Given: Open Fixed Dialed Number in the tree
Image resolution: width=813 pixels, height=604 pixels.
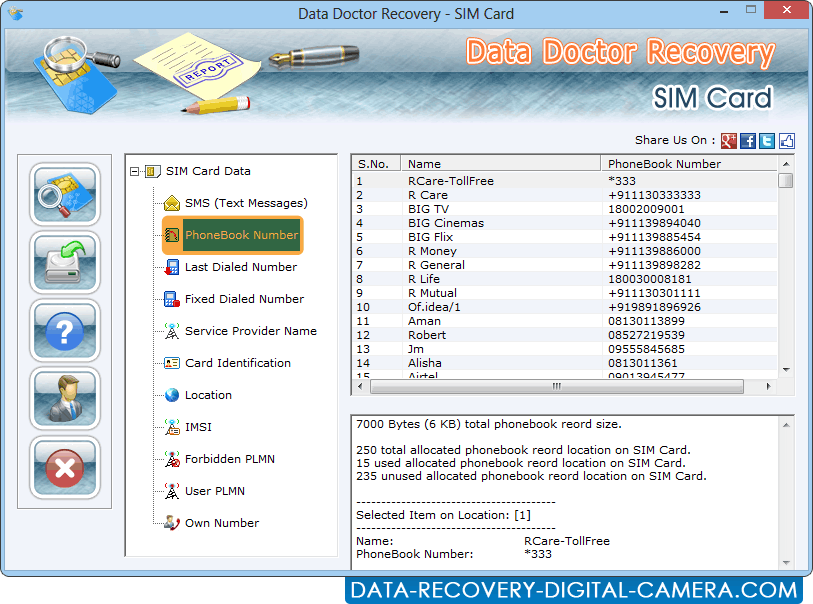Looking at the screenshot, I should [244, 299].
